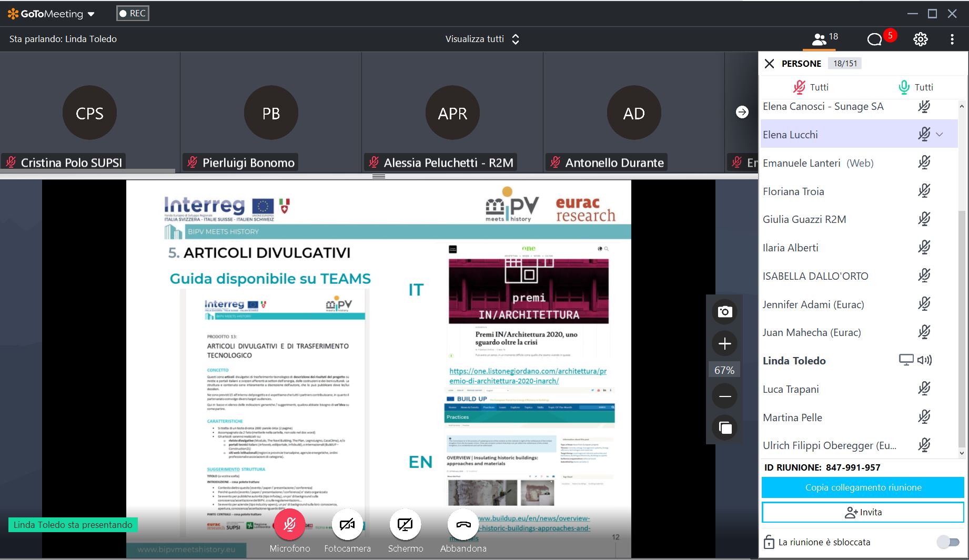Click the meeting lock padlock icon
Screen dimensions: 969x560
point(769,542)
